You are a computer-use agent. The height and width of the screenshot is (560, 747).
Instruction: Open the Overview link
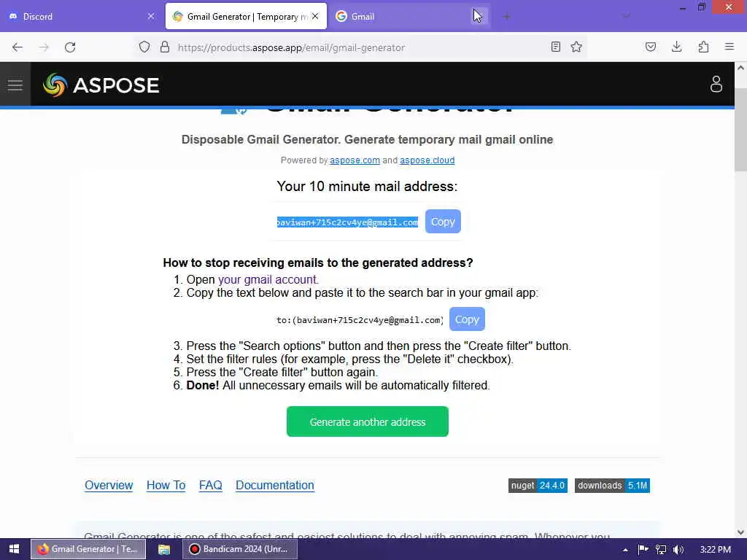coord(109,485)
